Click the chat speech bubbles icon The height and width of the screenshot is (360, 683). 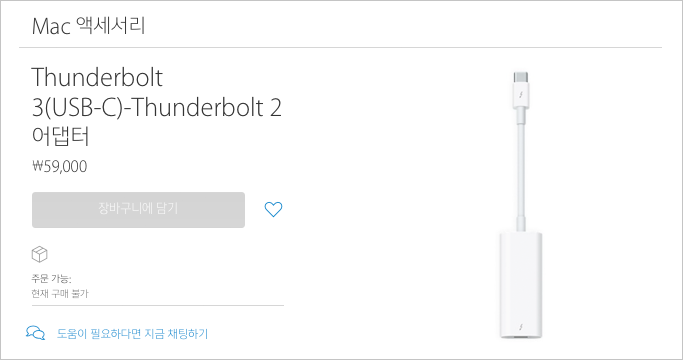[x=35, y=333]
